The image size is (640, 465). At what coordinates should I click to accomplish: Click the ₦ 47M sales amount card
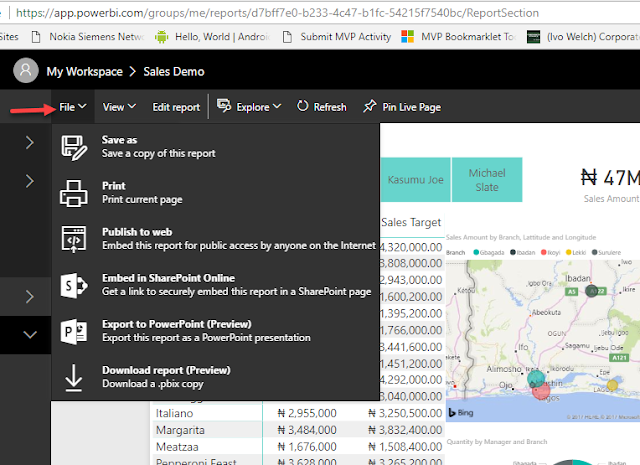click(610, 186)
